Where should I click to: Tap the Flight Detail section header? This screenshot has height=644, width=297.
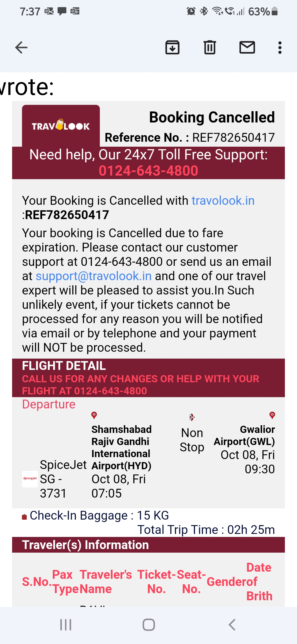pos(64,366)
